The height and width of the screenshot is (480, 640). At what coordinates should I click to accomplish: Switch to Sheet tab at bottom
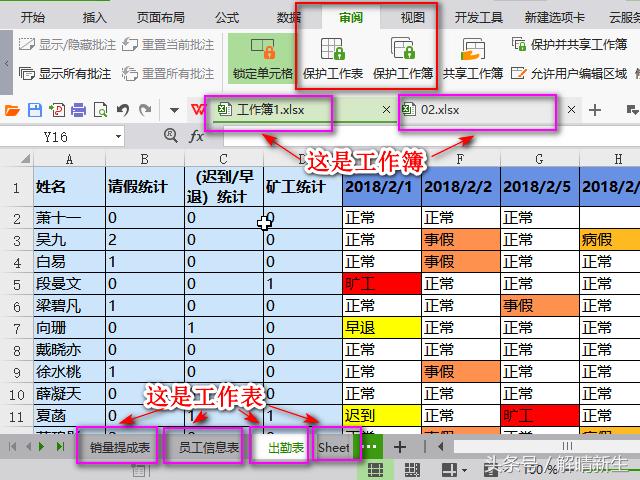click(x=334, y=447)
